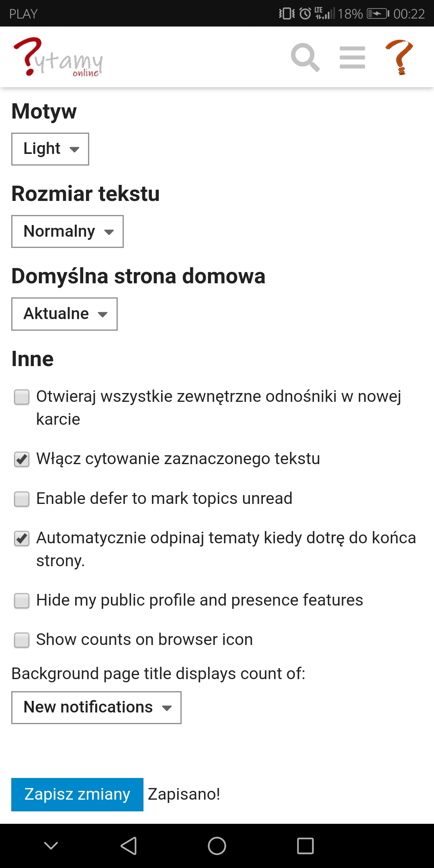
Task: Enable opening external links in new tab
Action: [22, 397]
